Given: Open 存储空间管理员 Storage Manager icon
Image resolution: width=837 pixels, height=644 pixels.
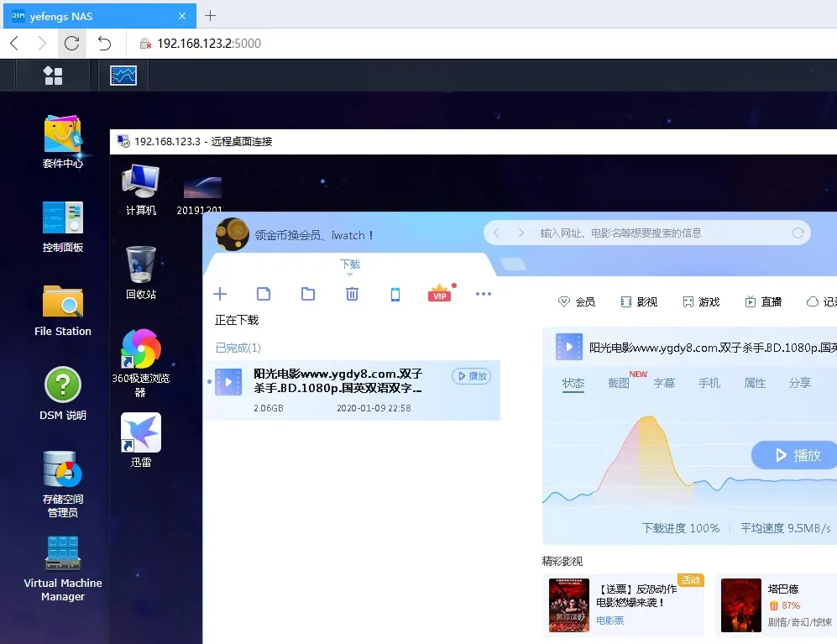Looking at the screenshot, I should 62,484.
